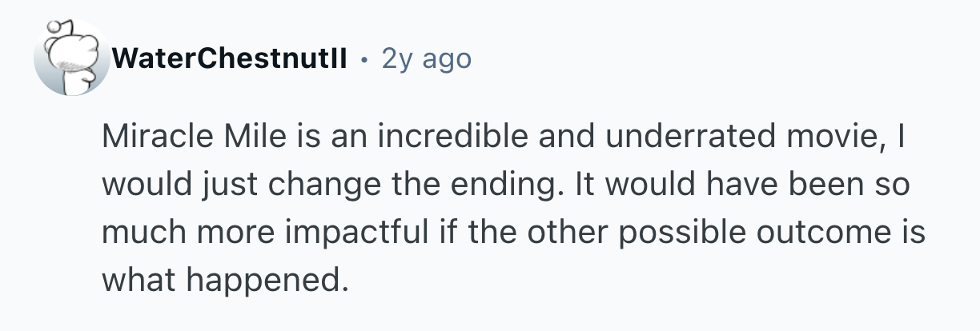Open the WaterChestnutII username link

[230, 58]
